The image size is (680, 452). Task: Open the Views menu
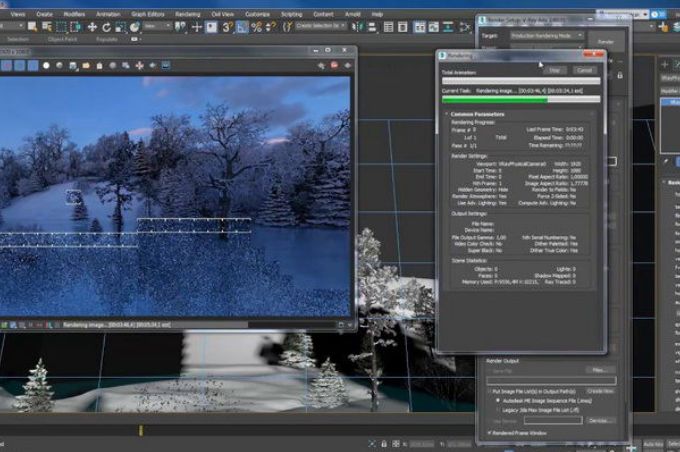point(18,14)
